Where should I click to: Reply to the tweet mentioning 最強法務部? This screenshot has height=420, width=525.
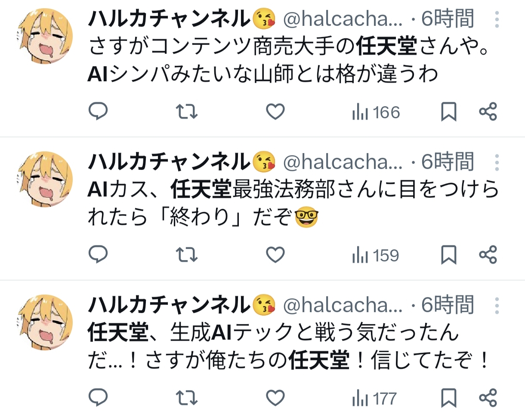tap(98, 255)
